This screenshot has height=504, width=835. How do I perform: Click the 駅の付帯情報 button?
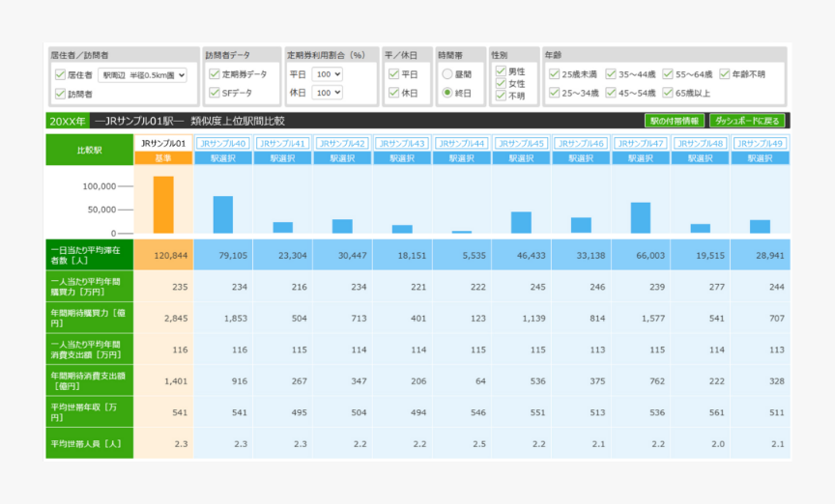pos(675,122)
